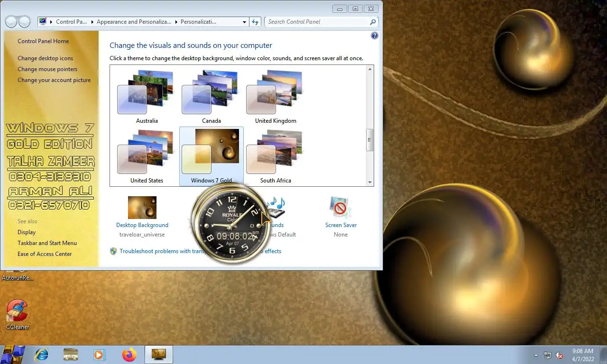Select the Australia theme
The width and height of the screenshot is (607, 364).
tap(147, 97)
